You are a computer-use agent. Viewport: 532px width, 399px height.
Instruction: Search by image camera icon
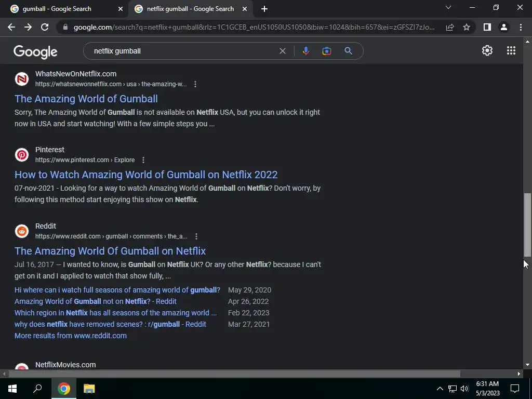click(x=326, y=51)
